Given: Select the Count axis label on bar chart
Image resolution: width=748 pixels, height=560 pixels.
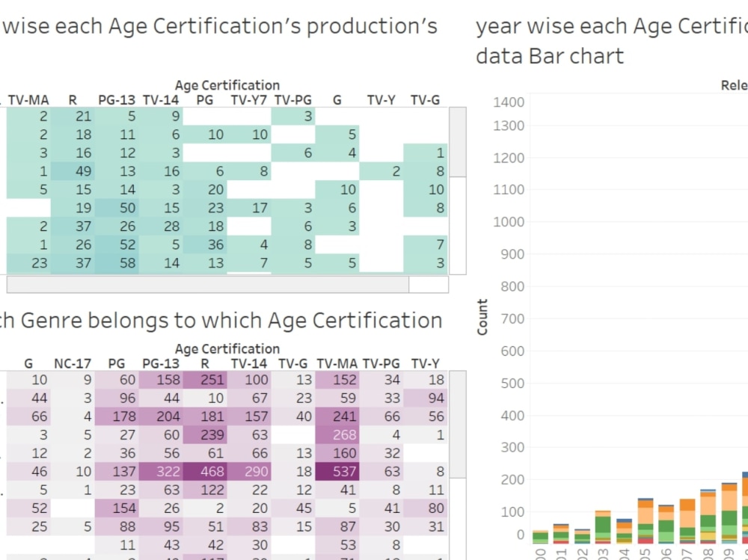Looking at the screenshot, I should (482, 318).
